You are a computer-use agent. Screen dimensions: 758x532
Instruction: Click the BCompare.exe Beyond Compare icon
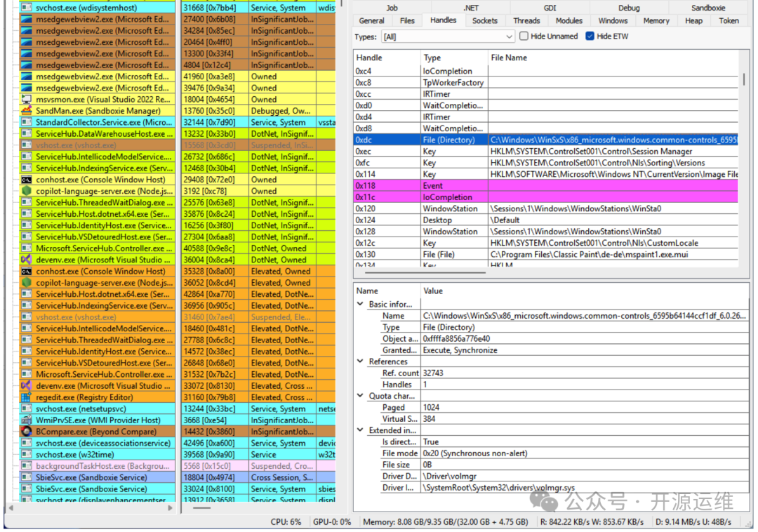click(x=27, y=432)
